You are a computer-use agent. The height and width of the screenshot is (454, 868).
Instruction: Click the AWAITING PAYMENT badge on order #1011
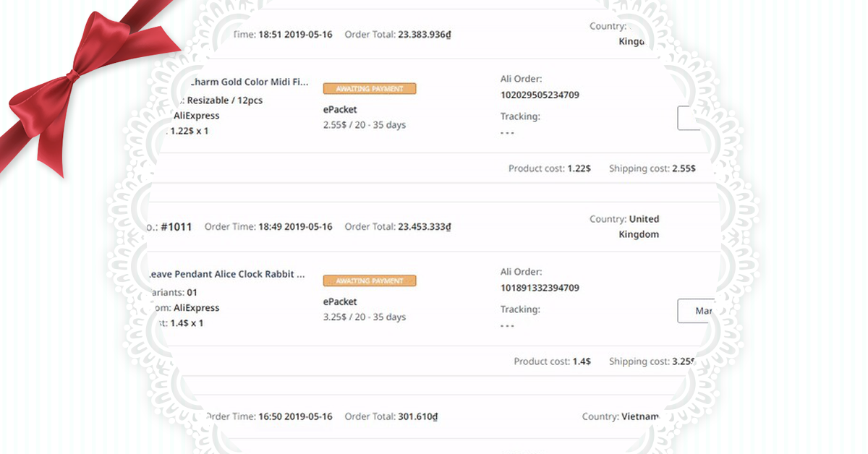pos(370,280)
